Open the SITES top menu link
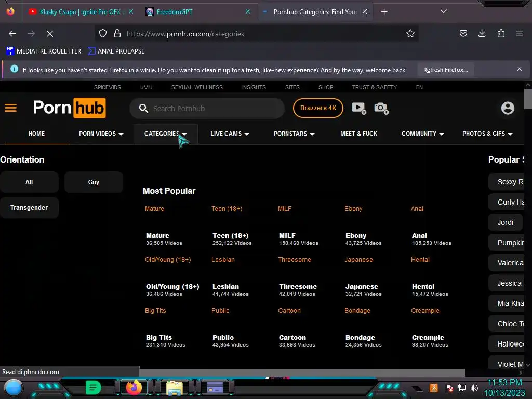The height and width of the screenshot is (399, 532). pos(292,87)
